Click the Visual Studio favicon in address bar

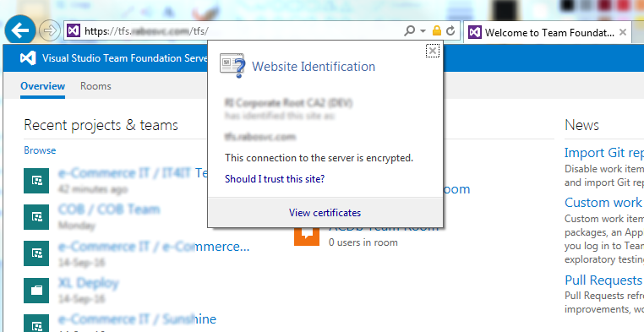(74, 30)
